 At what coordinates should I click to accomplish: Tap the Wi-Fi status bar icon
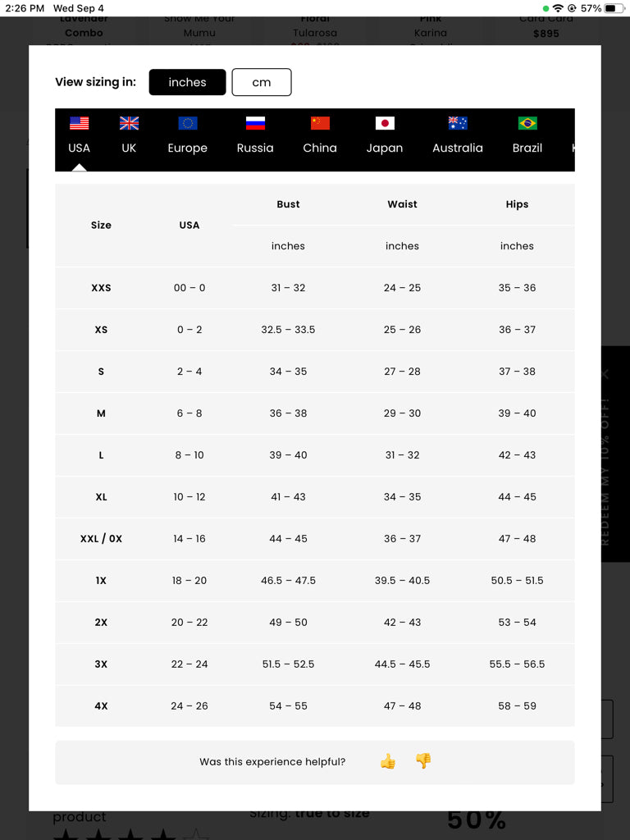click(x=558, y=8)
